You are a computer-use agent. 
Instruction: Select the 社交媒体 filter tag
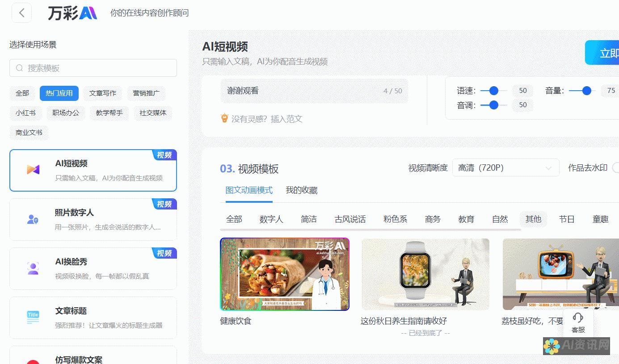click(153, 113)
